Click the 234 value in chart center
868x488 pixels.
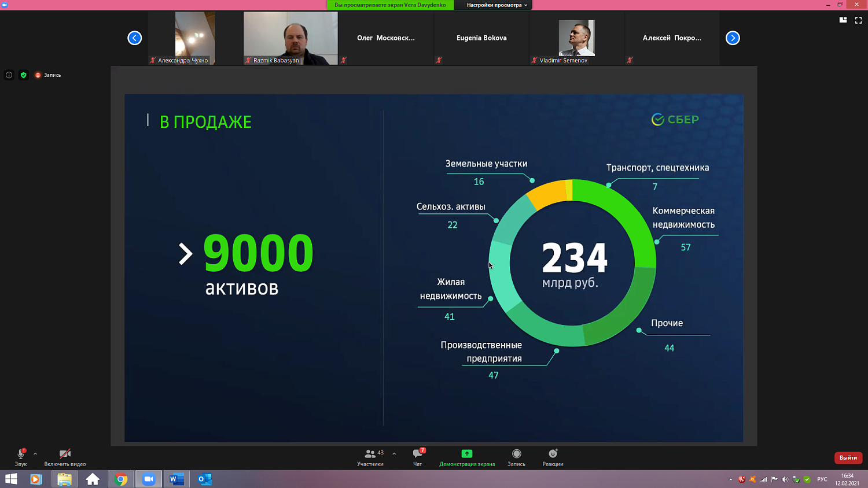click(x=575, y=258)
